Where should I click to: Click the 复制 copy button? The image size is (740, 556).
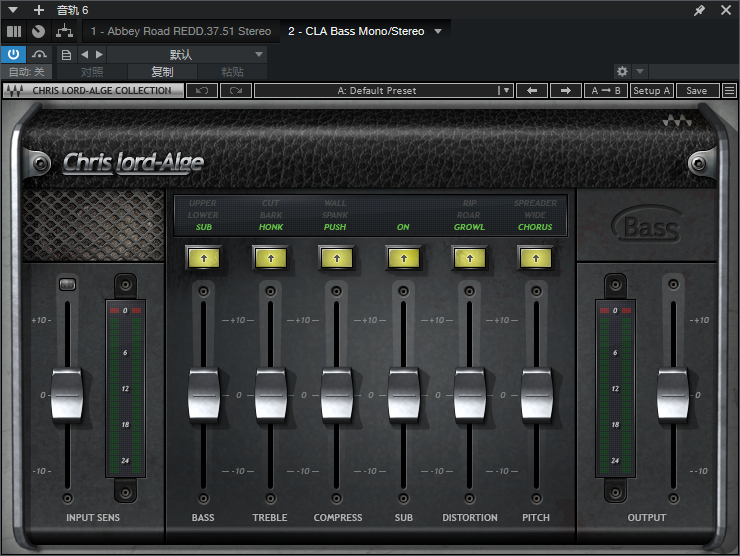pyautogui.click(x=162, y=72)
